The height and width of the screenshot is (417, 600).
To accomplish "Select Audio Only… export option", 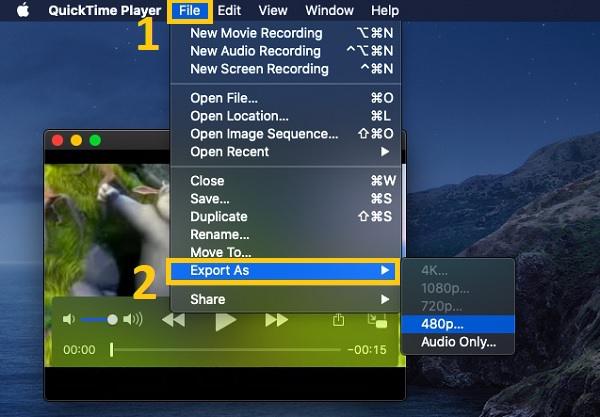I will pyautogui.click(x=458, y=342).
